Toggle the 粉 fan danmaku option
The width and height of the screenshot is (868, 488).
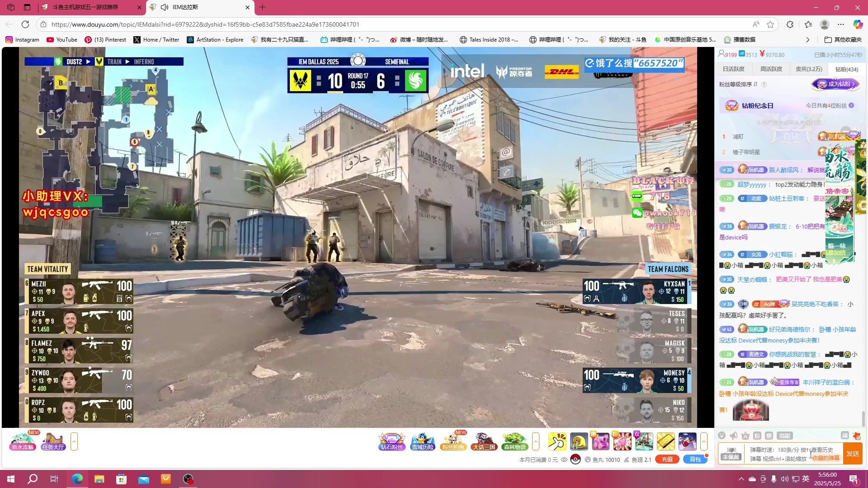click(x=757, y=436)
